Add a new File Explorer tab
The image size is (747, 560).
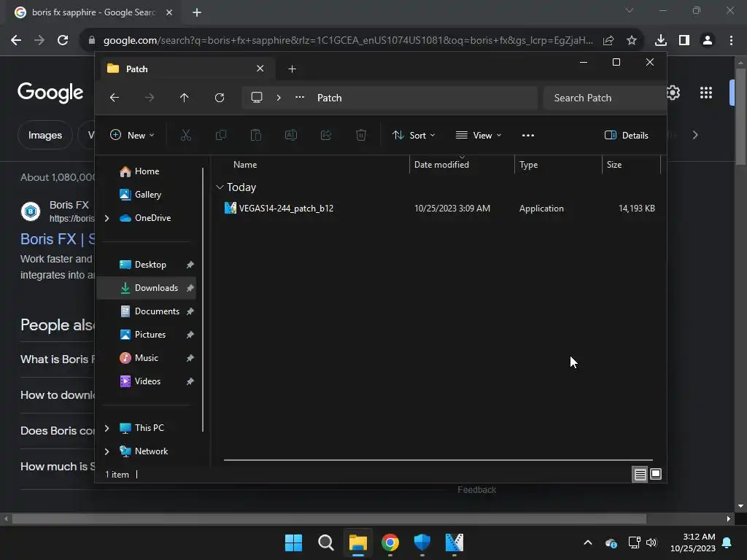(292, 69)
